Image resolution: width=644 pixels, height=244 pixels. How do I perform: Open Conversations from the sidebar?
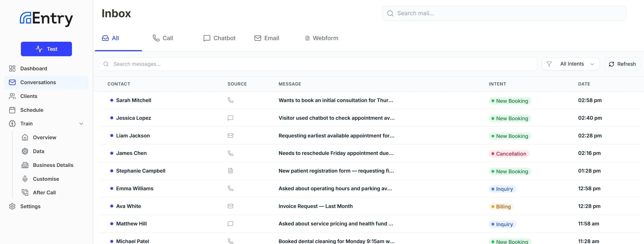point(38,82)
